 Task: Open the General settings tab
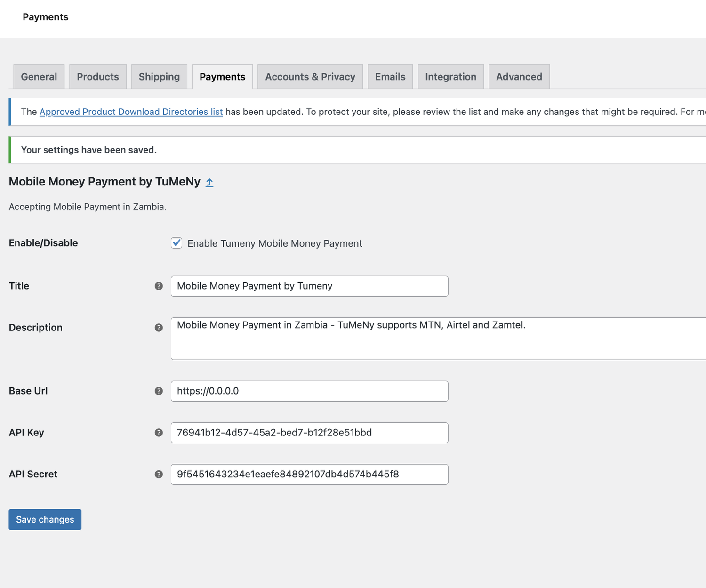pos(39,77)
